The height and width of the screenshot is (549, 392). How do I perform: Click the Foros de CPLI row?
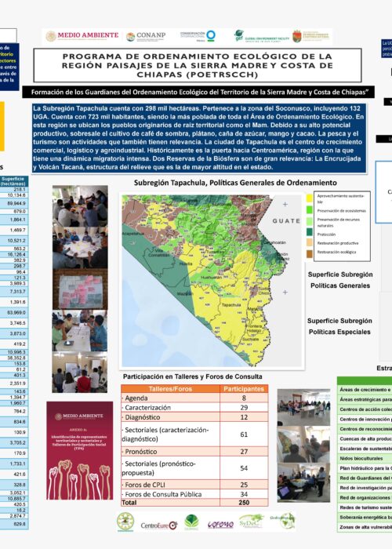pyautogui.click(x=194, y=485)
